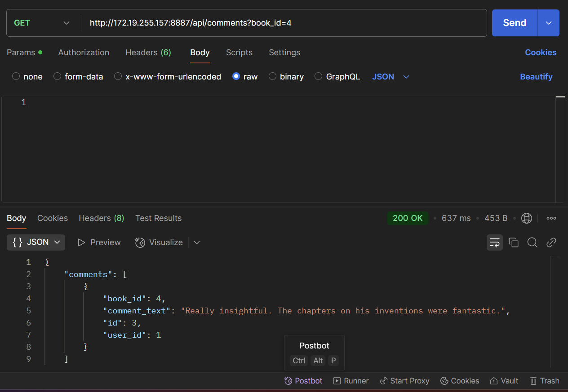The width and height of the screenshot is (568, 392).
Task: Open the Authorization tab
Action: click(84, 53)
